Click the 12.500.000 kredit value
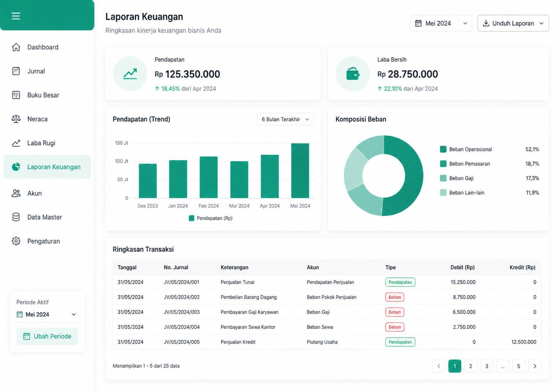The height and width of the screenshot is (392, 560). 524,342
